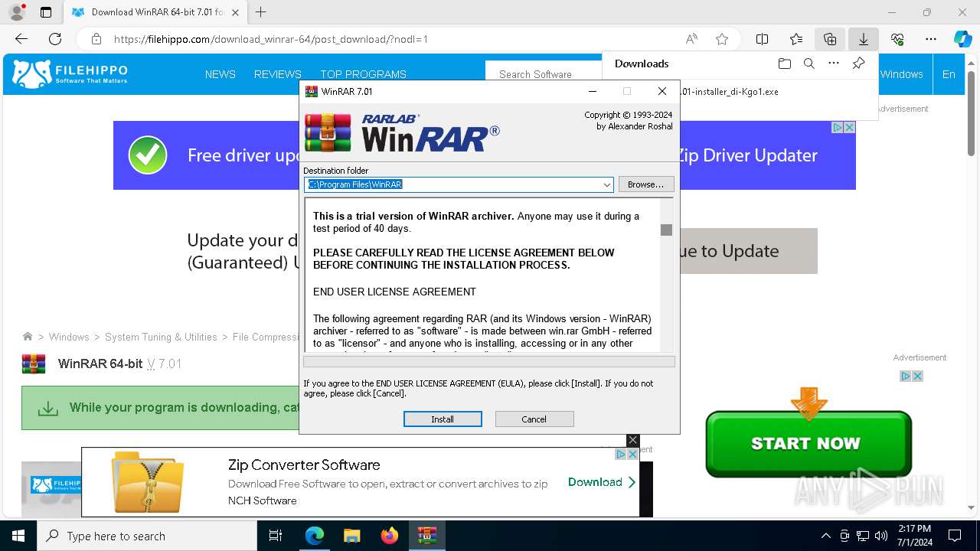
Task: Click the Search Software field
Action: click(545, 74)
